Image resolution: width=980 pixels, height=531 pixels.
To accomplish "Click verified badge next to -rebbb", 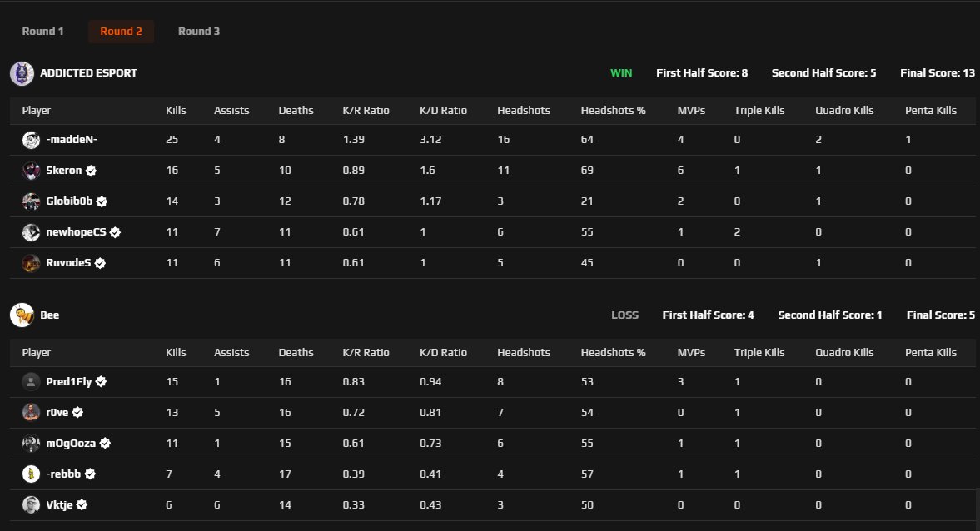I will pyautogui.click(x=90, y=474).
